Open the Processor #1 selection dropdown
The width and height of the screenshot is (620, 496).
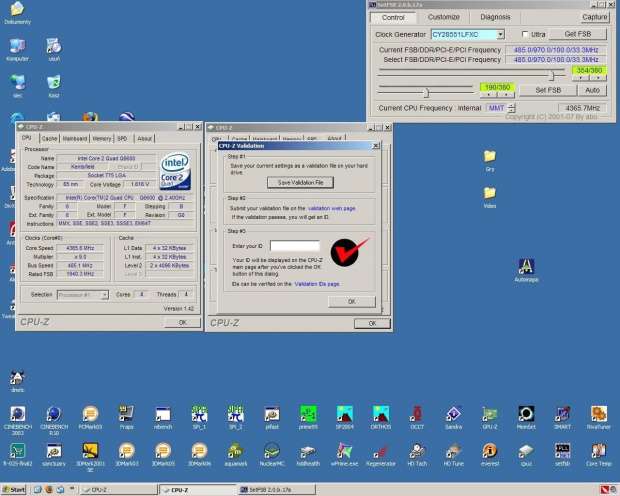click(104, 295)
